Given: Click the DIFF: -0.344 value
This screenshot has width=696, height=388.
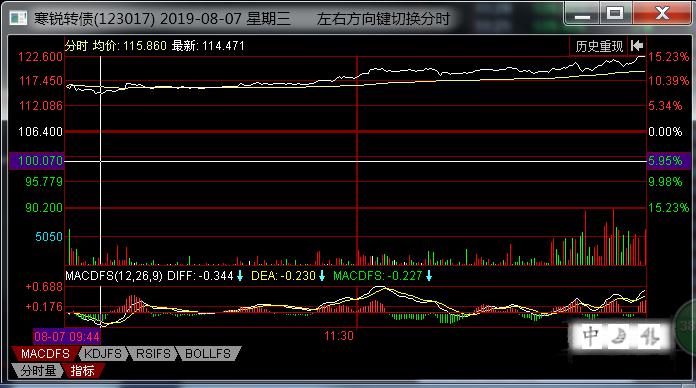Looking at the screenshot, I should pos(200,276).
